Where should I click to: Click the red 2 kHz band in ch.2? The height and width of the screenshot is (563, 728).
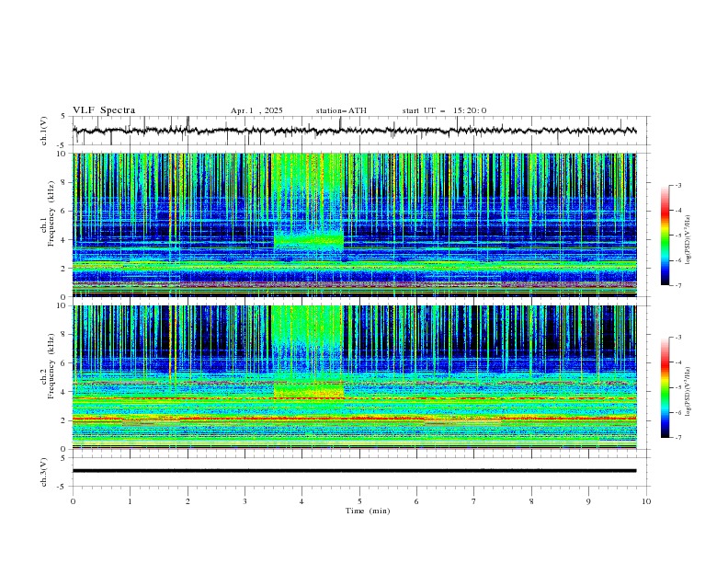click(354, 419)
